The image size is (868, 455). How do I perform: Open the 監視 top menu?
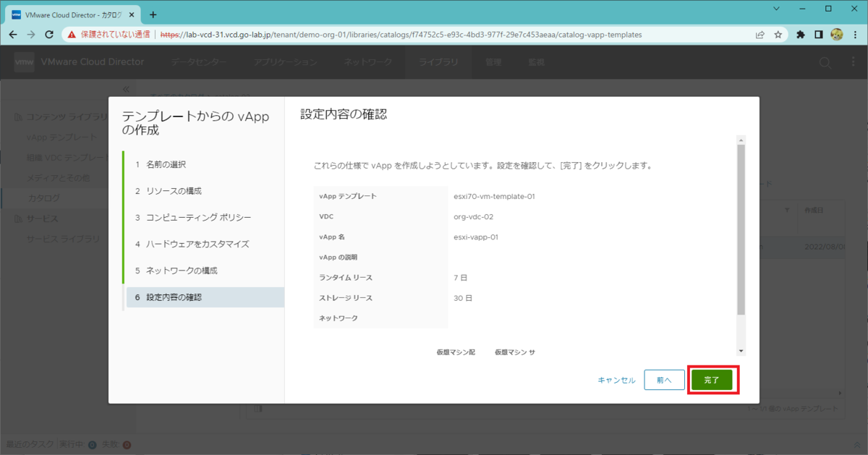coord(536,62)
